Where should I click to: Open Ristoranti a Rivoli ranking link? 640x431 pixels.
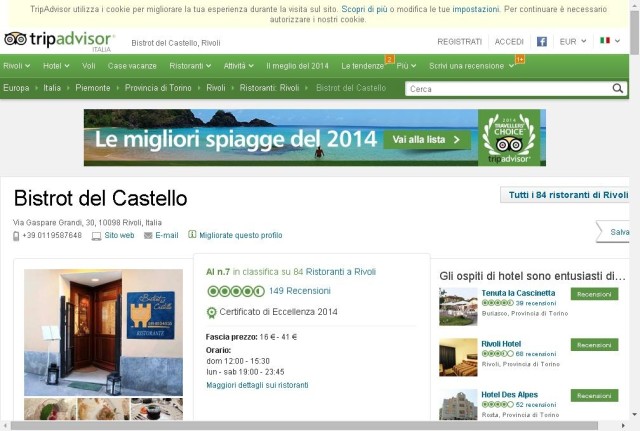pyautogui.click(x=341, y=272)
